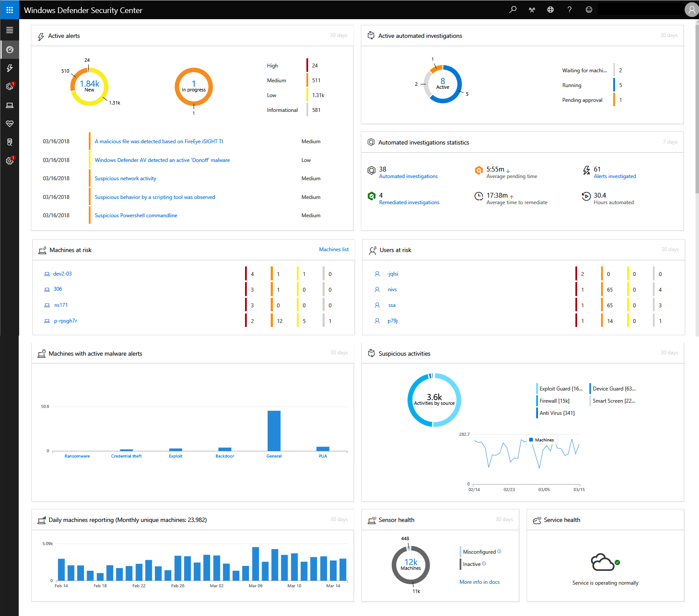Open the user account avatar
The width and height of the screenshot is (699, 616).
[x=691, y=10]
